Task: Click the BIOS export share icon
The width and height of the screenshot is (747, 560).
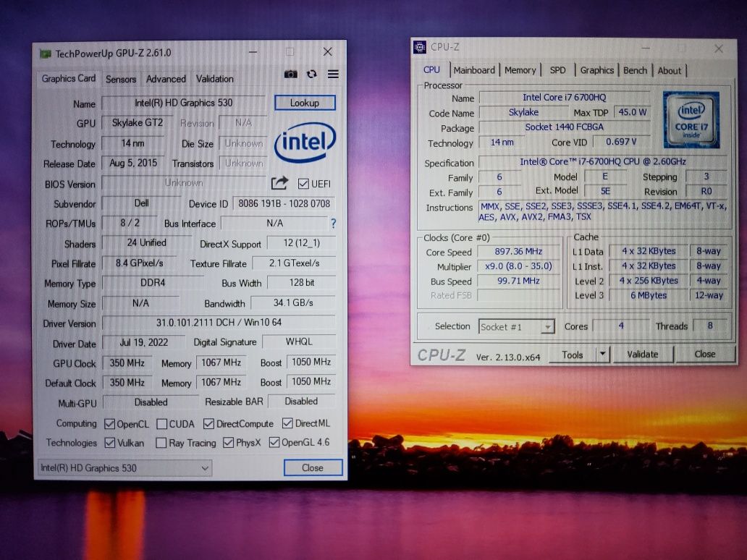Action: click(x=279, y=183)
